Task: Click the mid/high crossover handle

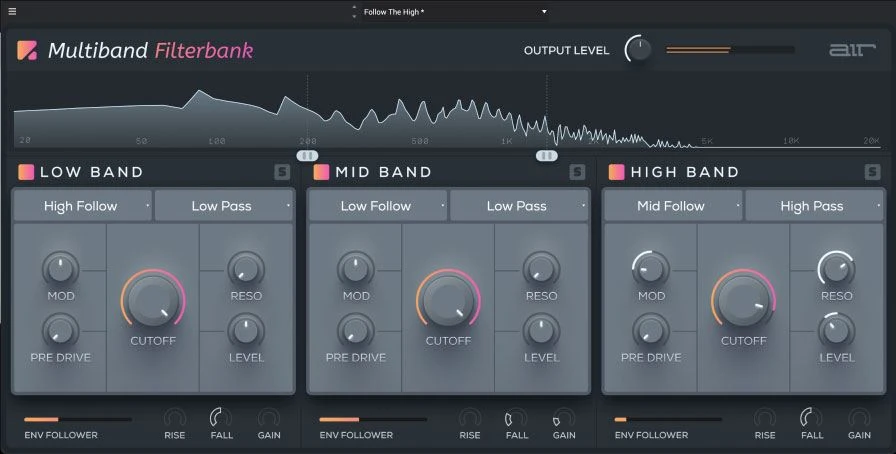Action: 547,156
